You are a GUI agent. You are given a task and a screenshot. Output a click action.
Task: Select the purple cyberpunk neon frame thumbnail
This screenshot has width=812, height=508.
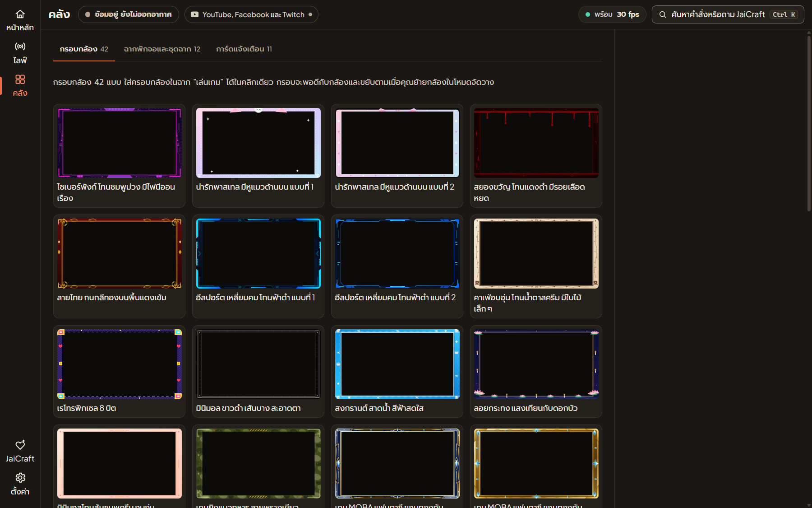[x=120, y=143]
